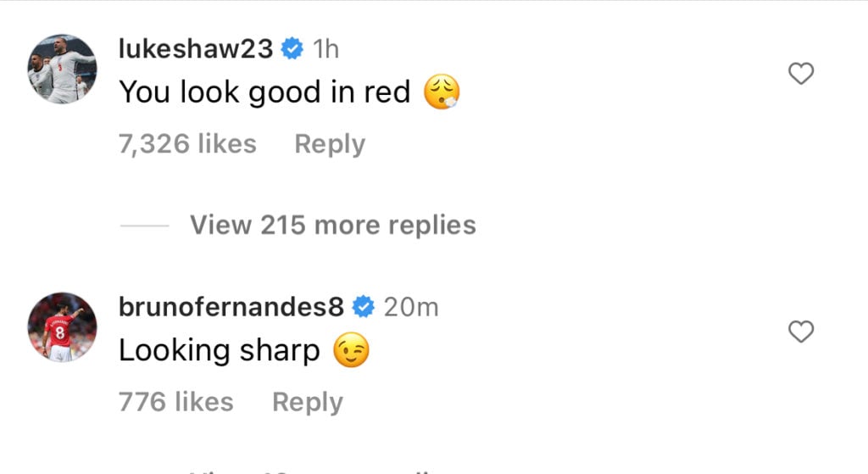
Task: Like lukeshaw23's comment with the heart
Action: [x=801, y=74]
